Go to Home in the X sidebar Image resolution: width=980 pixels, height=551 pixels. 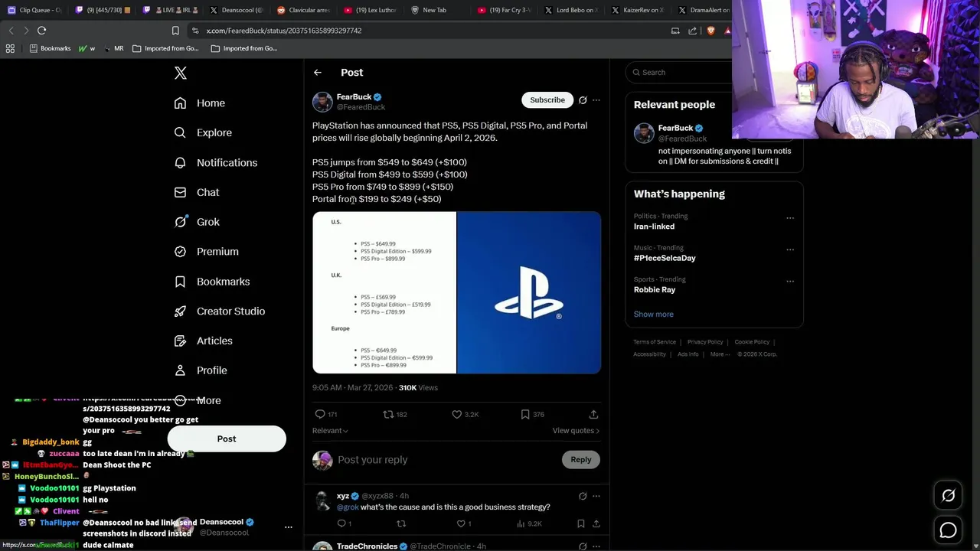coord(199,103)
